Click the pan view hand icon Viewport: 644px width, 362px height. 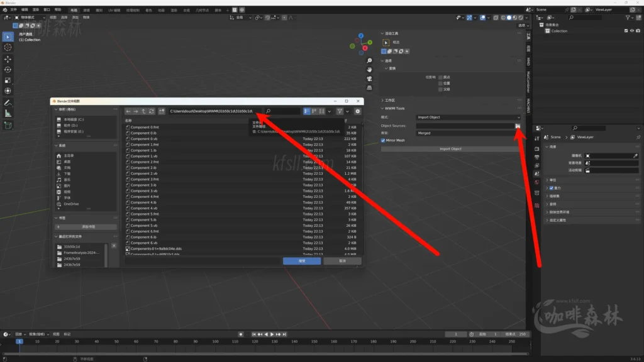click(x=369, y=69)
